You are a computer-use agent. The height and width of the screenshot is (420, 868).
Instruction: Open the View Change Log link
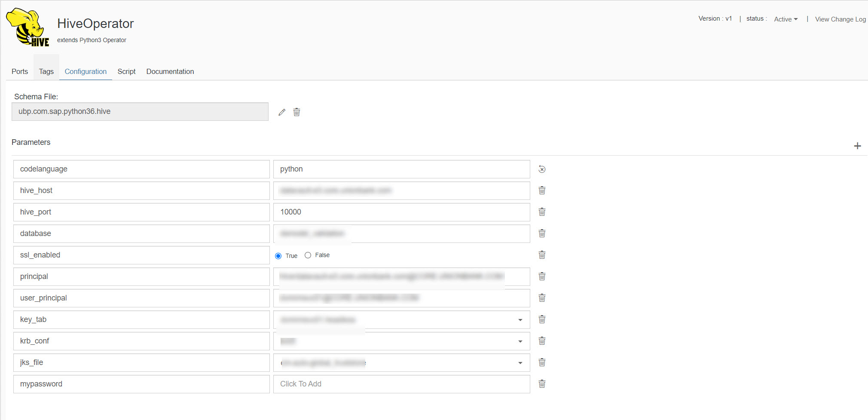pos(840,19)
